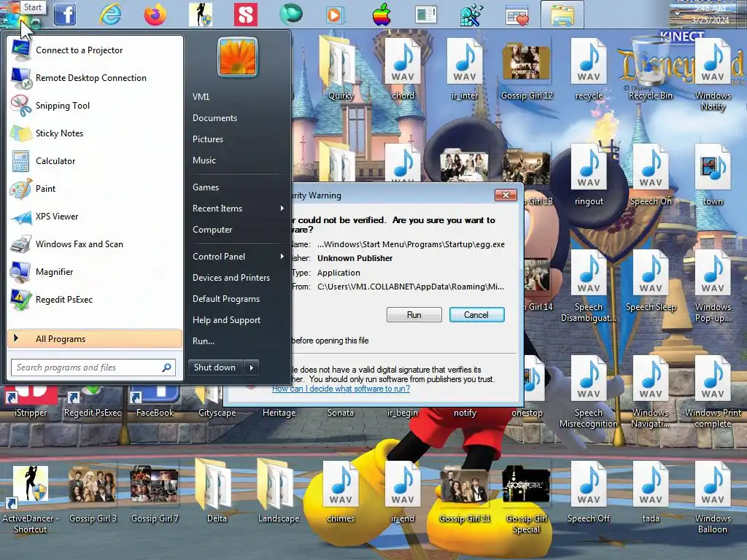Expand All Programs in the Start menu
This screenshot has height=560, width=747.
point(95,339)
